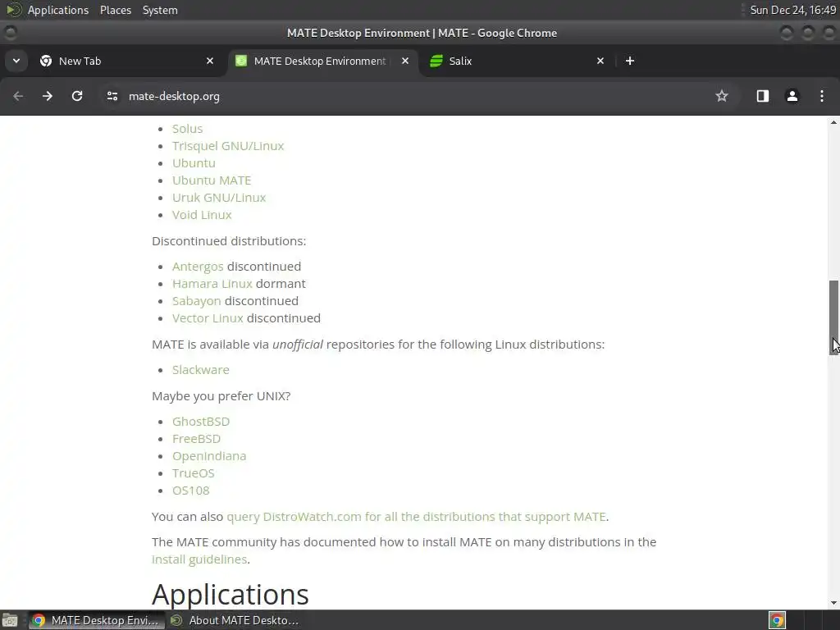
Task: Click the MATE logo in top panel
Action: click(13, 10)
